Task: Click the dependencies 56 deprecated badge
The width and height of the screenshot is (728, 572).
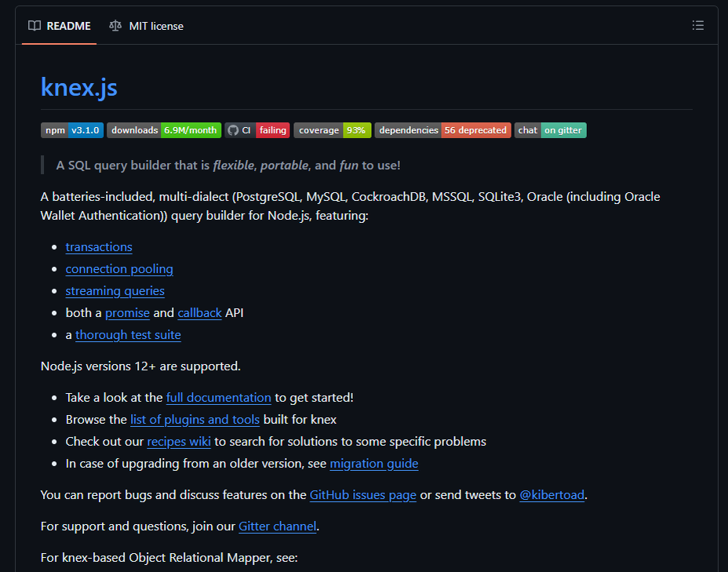Action: tap(443, 130)
